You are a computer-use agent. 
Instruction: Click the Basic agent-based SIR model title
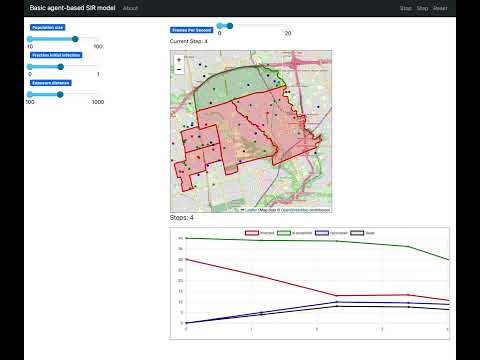pos(72,8)
